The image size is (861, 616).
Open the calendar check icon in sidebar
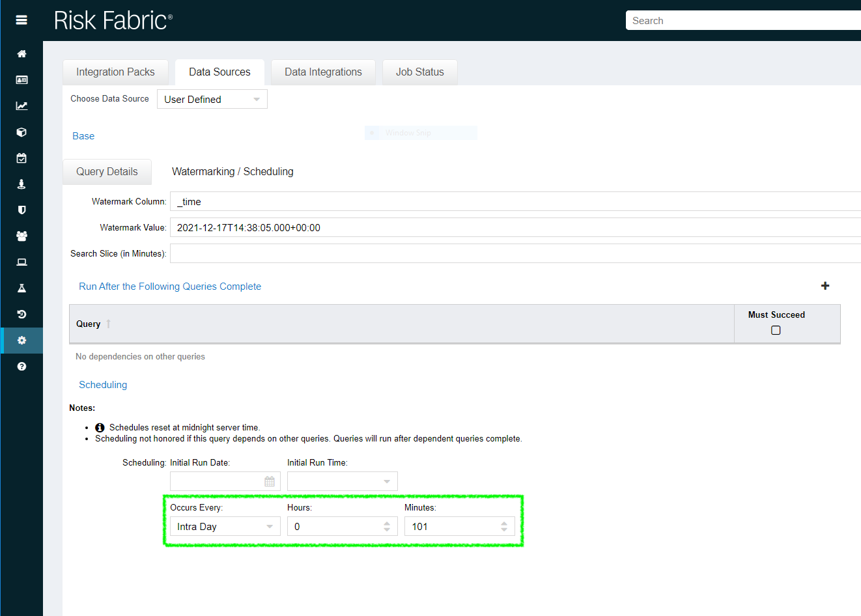click(21, 158)
